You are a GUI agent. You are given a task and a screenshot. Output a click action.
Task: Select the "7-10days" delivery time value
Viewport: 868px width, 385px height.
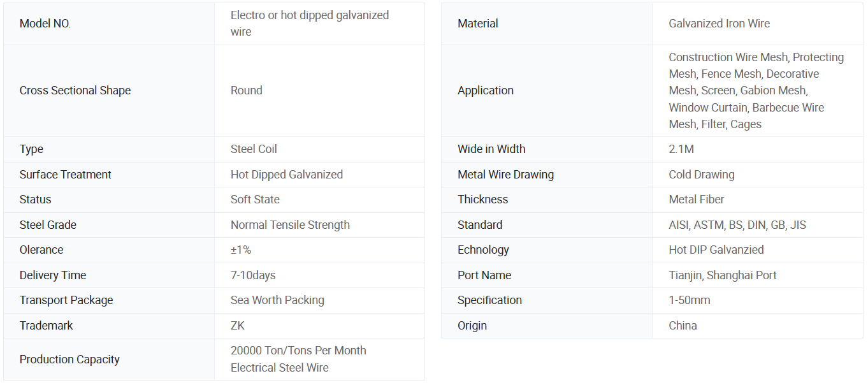(x=253, y=275)
